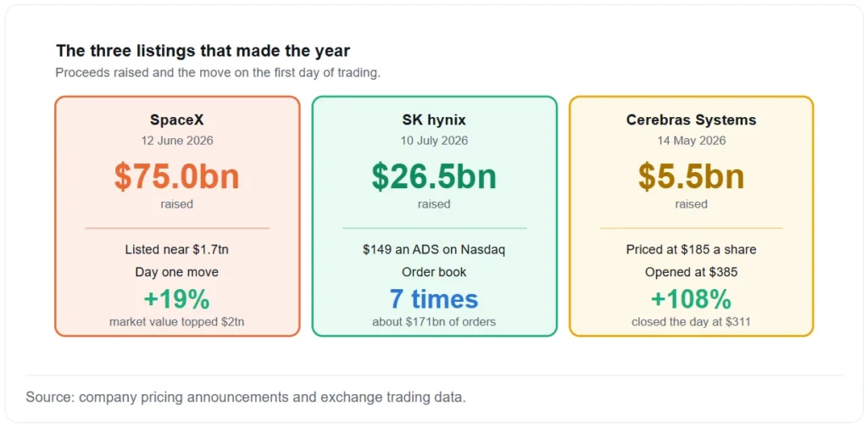The width and height of the screenshot is (868, 428).
Task: Select the $75.0bn raised figure
Action: (x=176, y=176)
